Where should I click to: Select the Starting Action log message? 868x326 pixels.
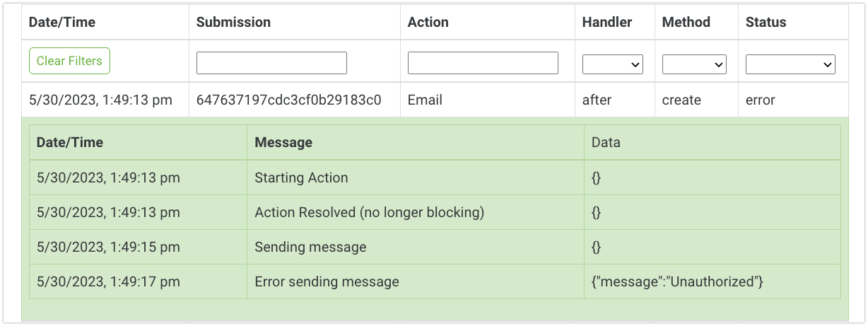coord(301,177)
